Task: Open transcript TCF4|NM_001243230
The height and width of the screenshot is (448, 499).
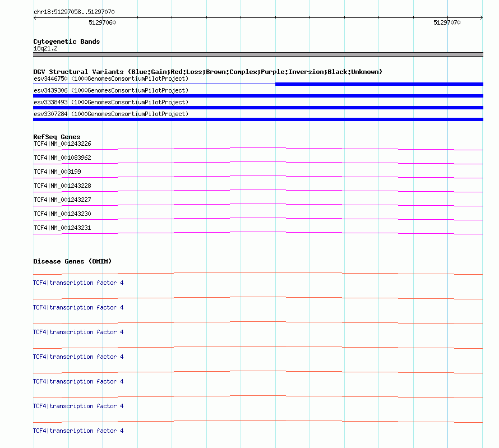Action: 62,214
